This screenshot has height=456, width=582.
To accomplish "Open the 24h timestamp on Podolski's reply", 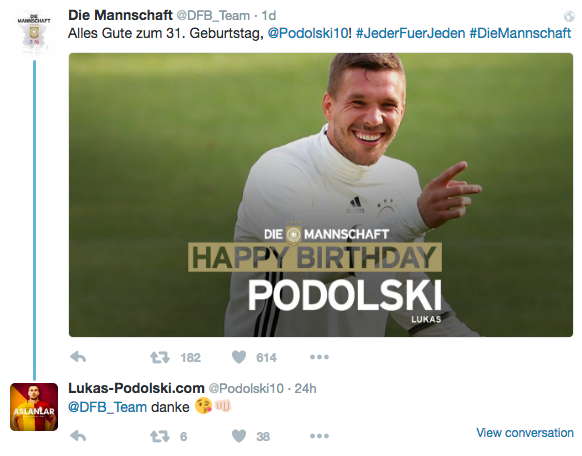I will pyautogui.click(x=305, y=388).
